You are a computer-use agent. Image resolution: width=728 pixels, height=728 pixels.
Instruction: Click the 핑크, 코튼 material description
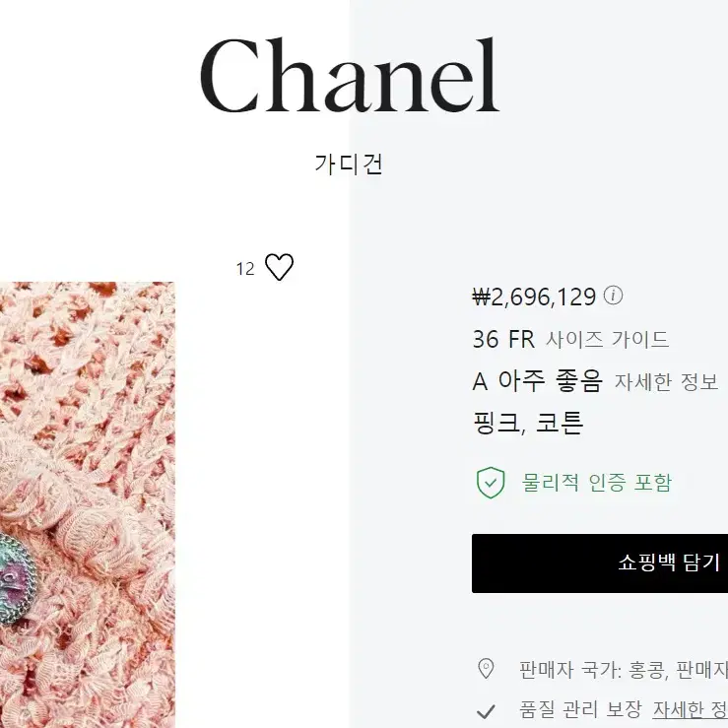click(528, 423)
